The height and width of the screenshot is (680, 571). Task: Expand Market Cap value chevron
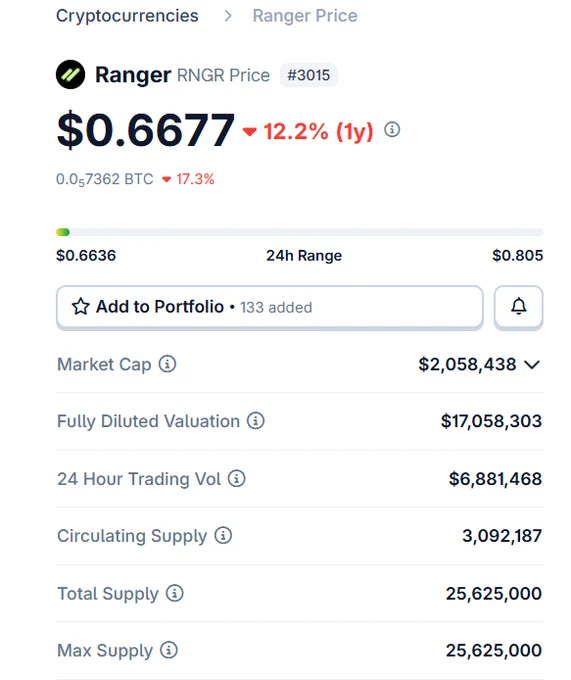click(x=532, y=365)
